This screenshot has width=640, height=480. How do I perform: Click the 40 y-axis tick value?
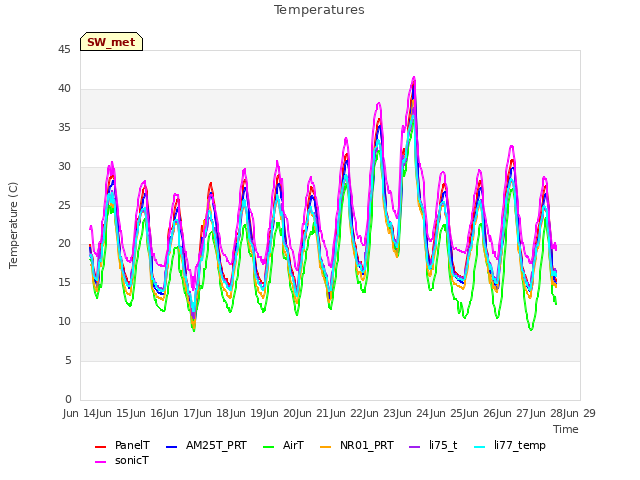pos(64,89)
